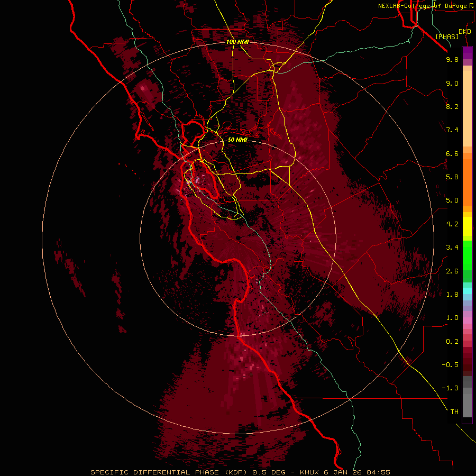Click the 0.2 scale value
Viewport: 476px width, 476px height.
click(452, 342)
